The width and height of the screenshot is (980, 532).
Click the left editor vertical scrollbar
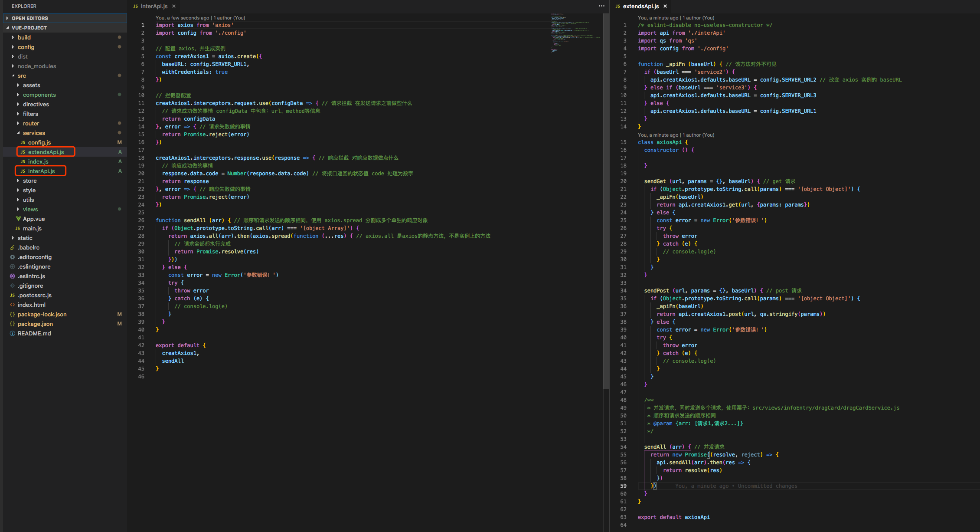click(606, 200)
